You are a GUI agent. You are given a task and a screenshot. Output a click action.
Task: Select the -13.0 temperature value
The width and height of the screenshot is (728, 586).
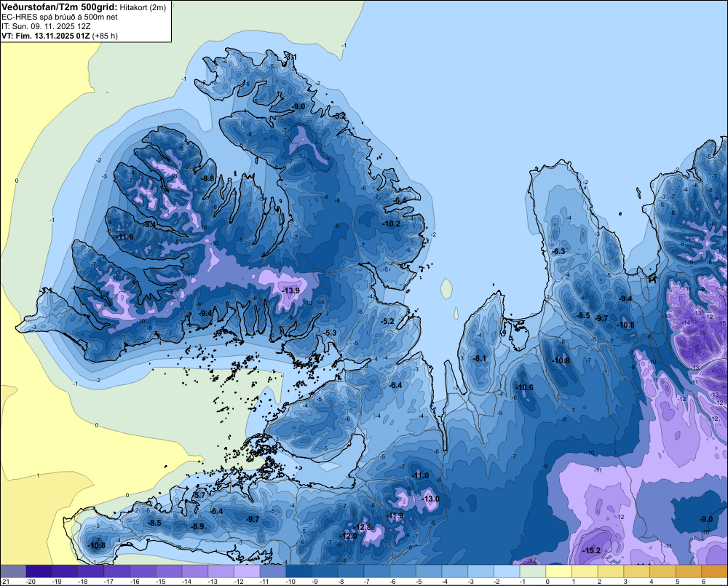430,499
